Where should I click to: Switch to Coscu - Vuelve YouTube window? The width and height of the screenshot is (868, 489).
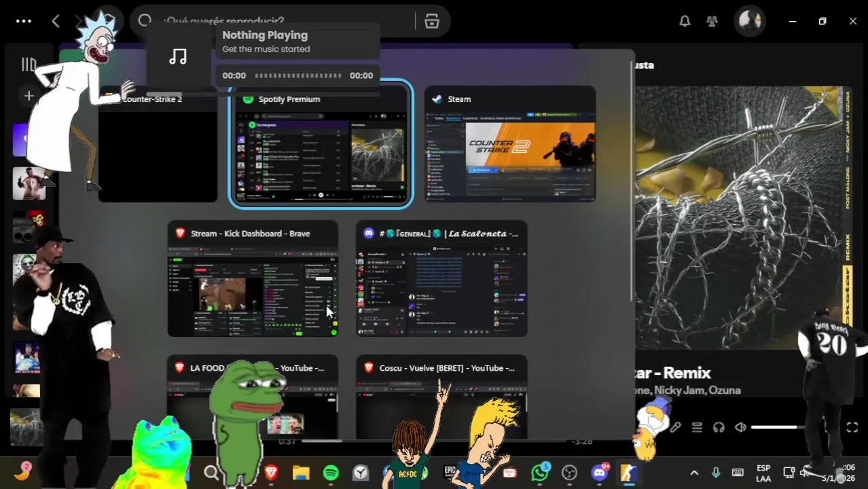[x=441, y=397]
